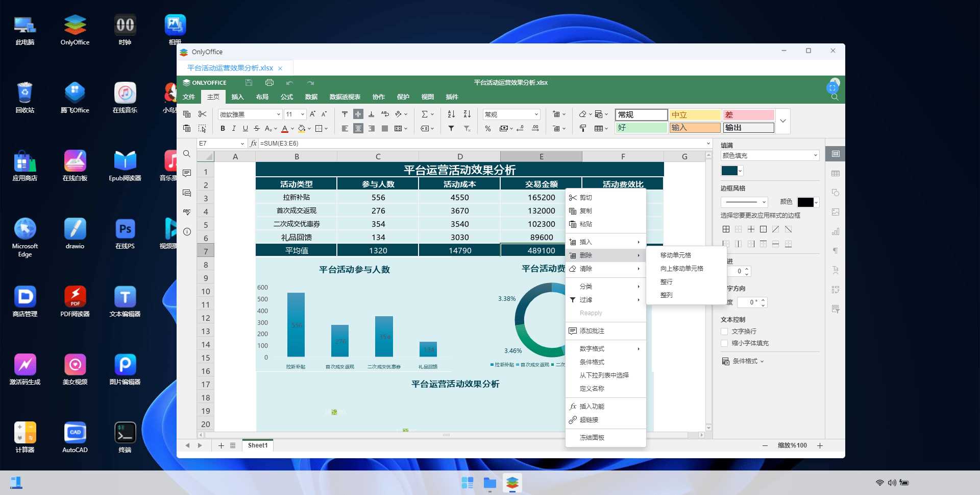Select the italic formatting tool
980x495 pixels.
(x=233, y=128)
